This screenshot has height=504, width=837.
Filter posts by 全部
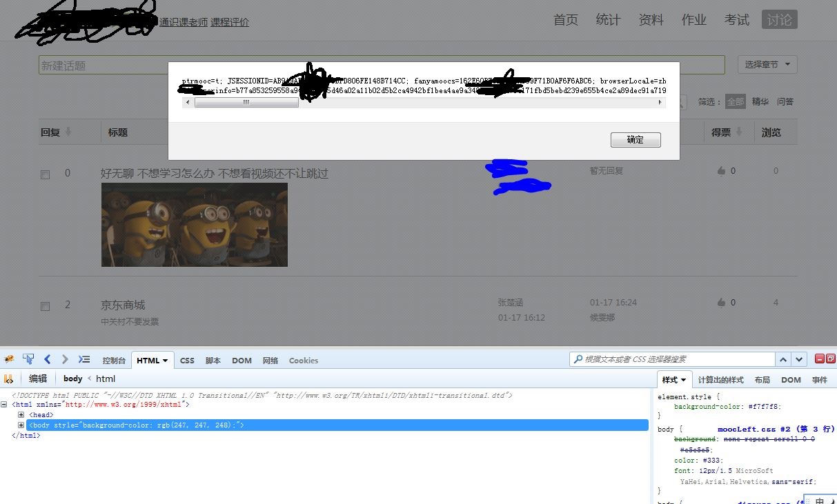(x=736, y=101)
